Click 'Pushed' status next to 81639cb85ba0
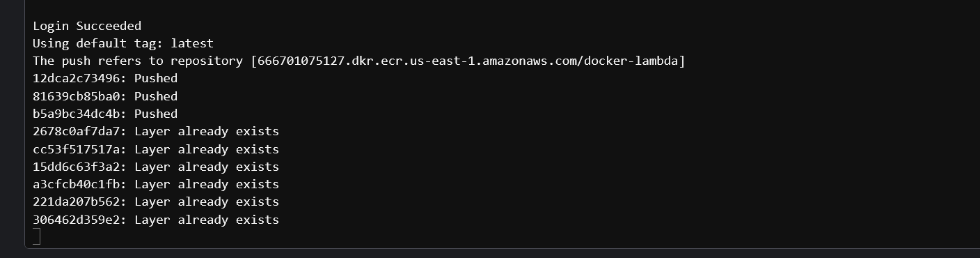The image size is (980, 258). tap(156, 96)
